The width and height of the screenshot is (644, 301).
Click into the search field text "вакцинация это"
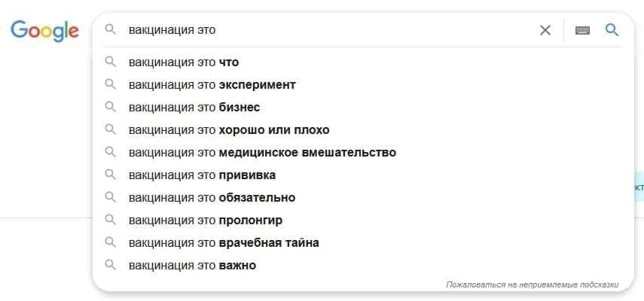tap(172, 30)
